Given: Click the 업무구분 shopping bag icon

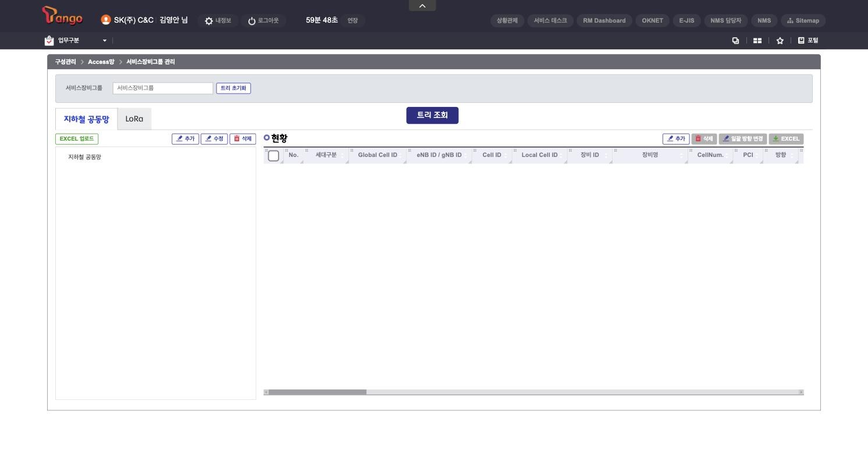Looking at the screenshot, I should tap(49, 41).
